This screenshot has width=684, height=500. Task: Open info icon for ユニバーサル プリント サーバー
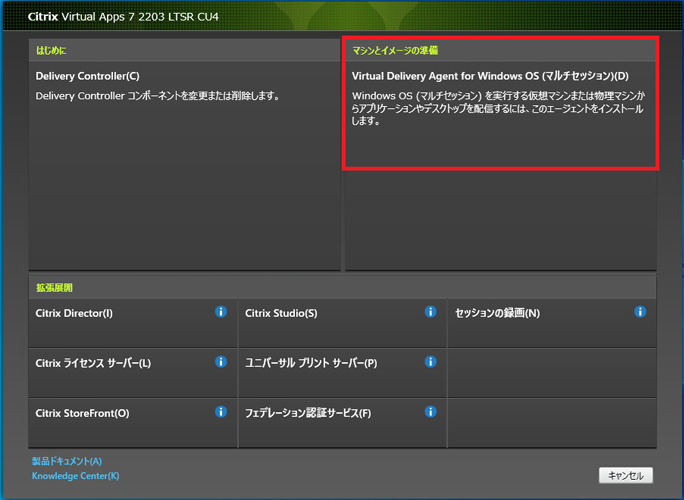click(x=431, y=362)
